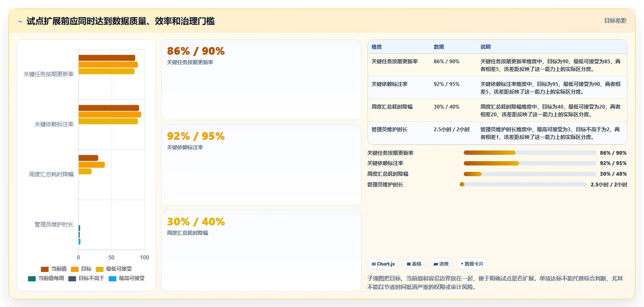
Task: Click the 关键依赖标注率 progress bar
Action: (530, 163)
